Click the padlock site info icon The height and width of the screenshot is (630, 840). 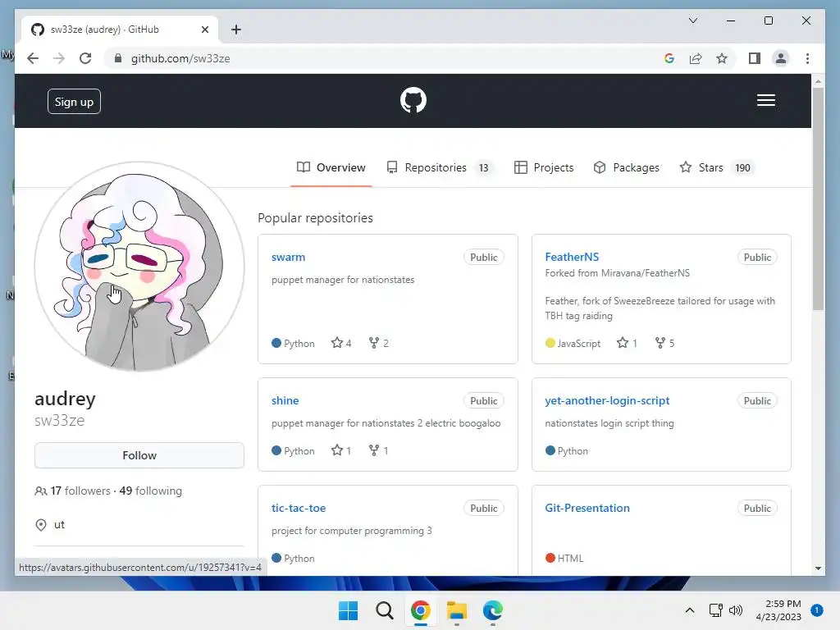pyautogui.click(x=118, y=58)
